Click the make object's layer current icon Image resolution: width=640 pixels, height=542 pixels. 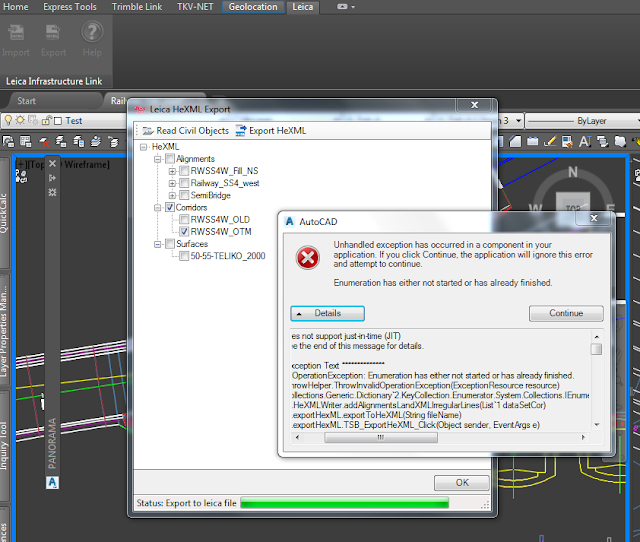coord(96,142)
